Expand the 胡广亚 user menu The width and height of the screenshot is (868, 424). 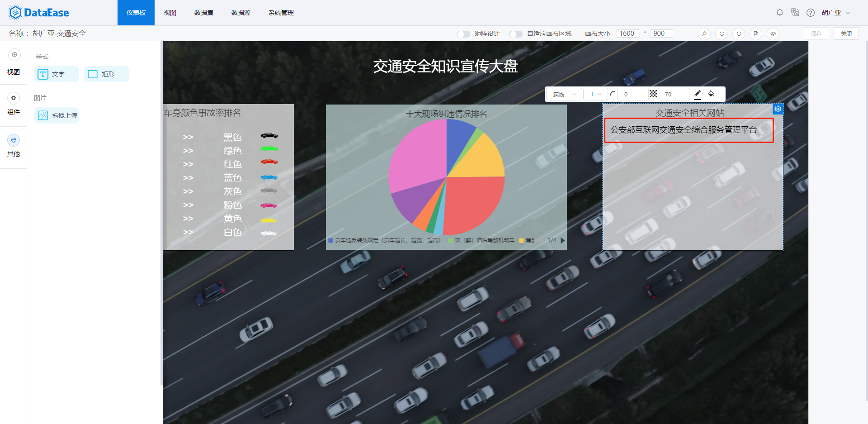(835, 13)
